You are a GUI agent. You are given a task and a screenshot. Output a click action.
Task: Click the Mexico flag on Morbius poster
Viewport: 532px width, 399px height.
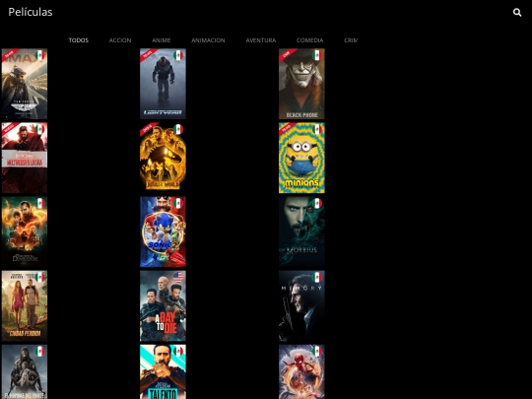coord(317,203)
